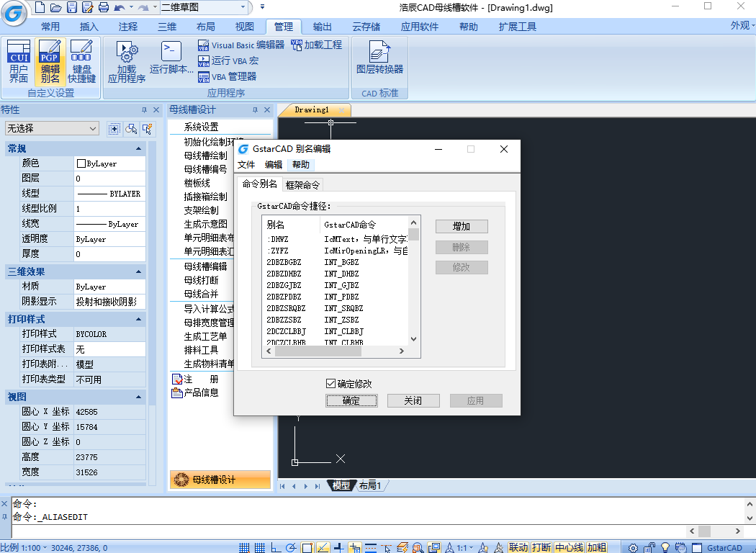Open the 帮助 menu in alias editor
Screen dimensions: 756x553
(301, 165)
